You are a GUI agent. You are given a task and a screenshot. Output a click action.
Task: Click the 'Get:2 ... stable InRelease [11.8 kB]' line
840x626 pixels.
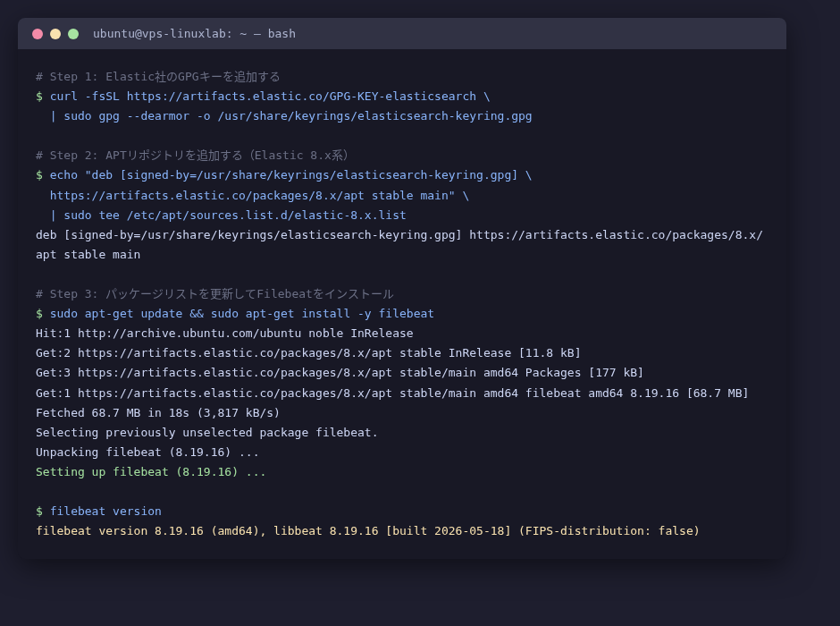pos(308,353)
